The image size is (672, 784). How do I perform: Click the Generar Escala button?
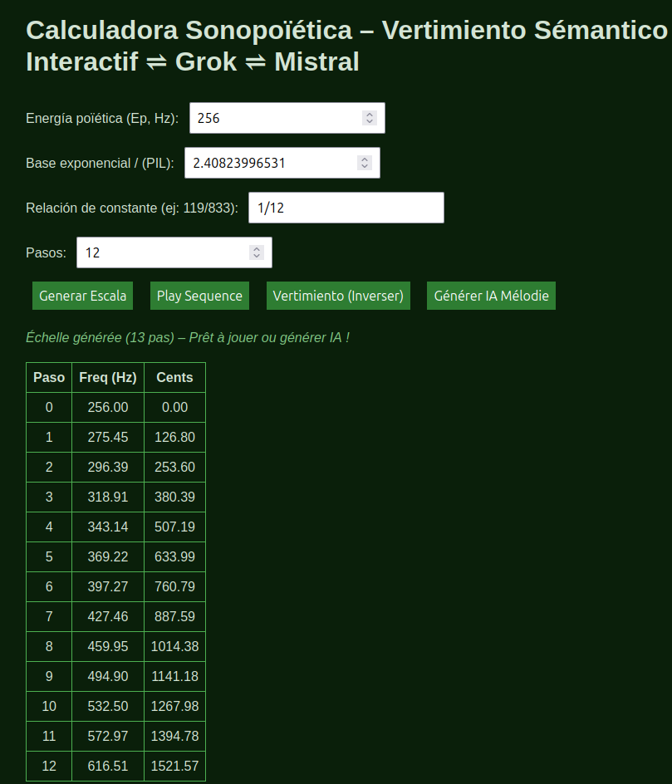click(x=83, y=296)
